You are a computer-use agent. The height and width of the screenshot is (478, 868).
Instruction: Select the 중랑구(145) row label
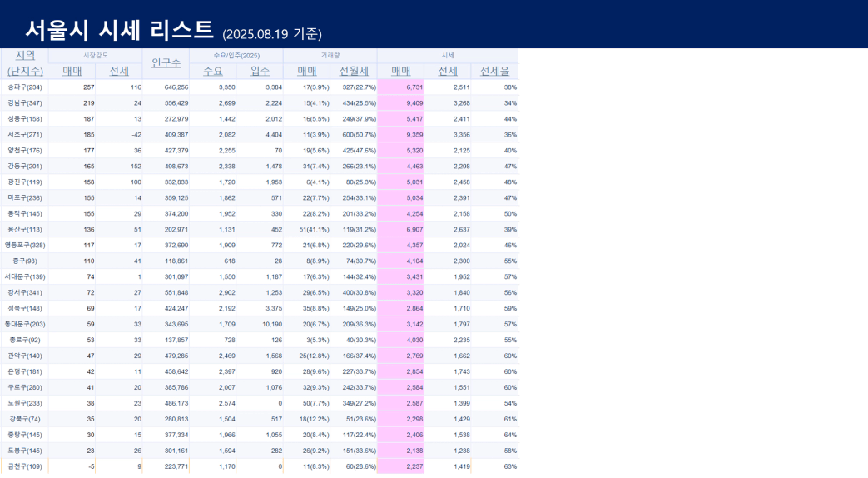click(24, 435)
